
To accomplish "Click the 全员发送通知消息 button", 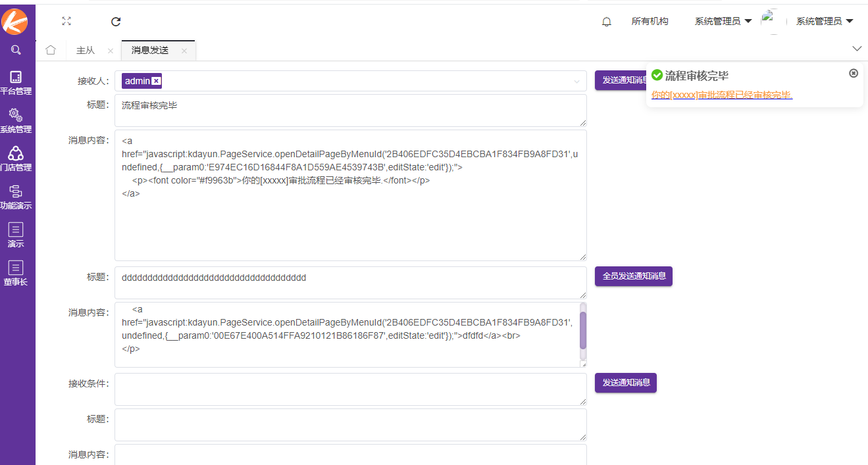I will tap(633, 276).
